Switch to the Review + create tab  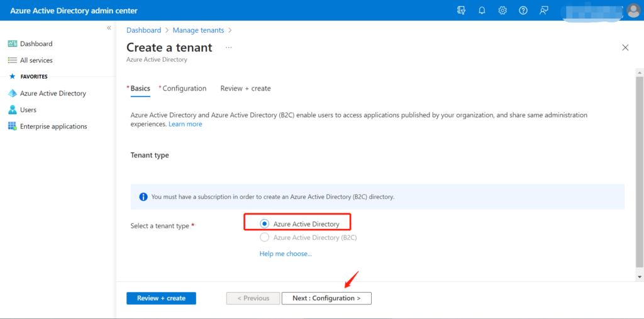(x=246, y=88)
